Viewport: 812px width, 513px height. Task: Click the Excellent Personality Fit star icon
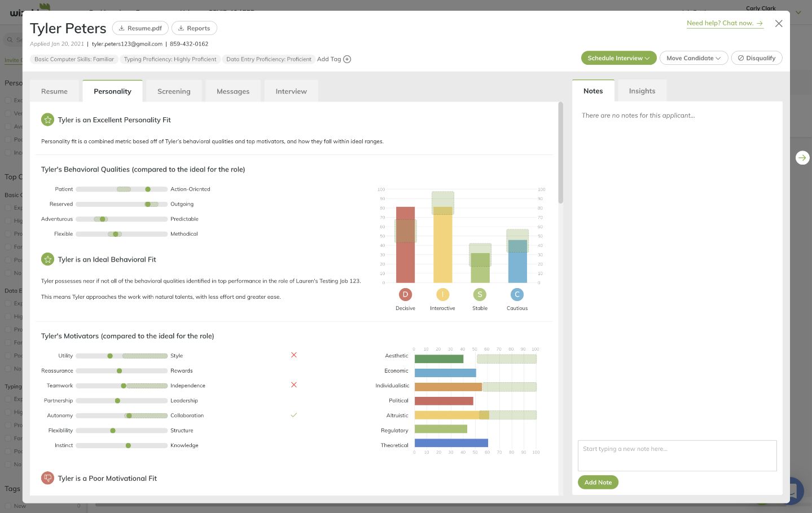pos(48,120)
